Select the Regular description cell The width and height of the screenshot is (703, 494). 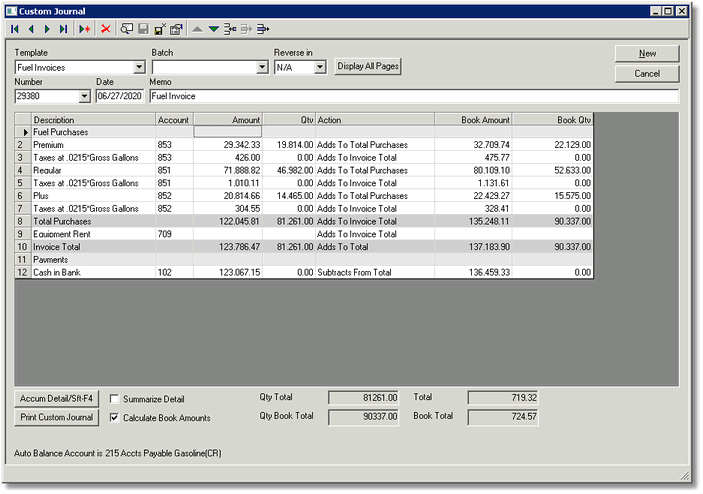pyautogui.click(x=93, y=170)
